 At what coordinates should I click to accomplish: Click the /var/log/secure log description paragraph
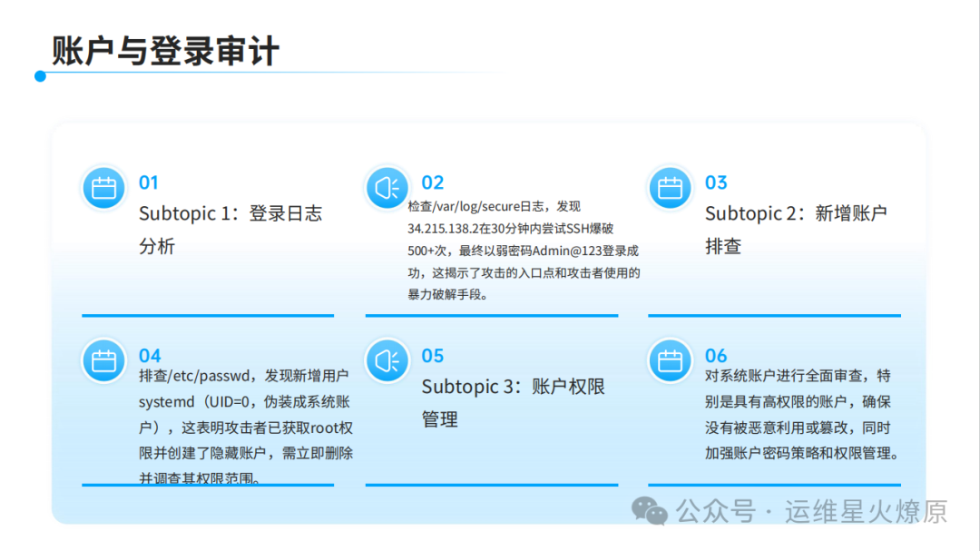point(524,250)
